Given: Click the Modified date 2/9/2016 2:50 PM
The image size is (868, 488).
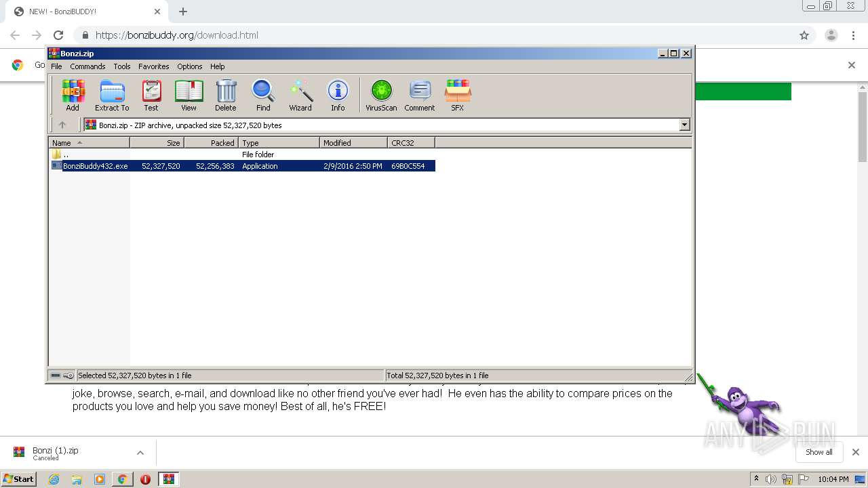Looking at the screenshot, I should [353, 166].
